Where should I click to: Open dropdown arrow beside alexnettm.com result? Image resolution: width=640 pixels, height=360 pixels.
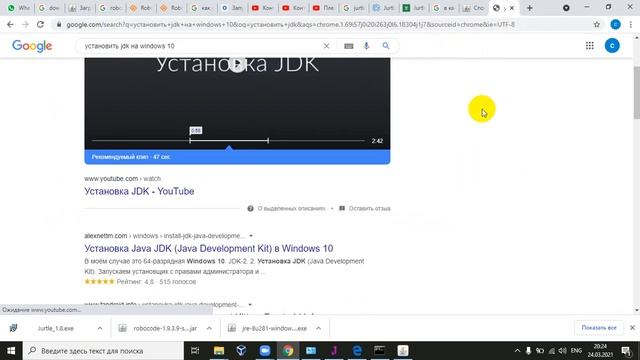point(251,236)
